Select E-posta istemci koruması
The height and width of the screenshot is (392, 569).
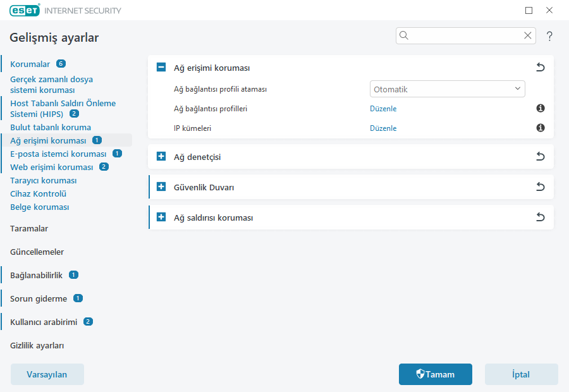pyautogui.click(x=58, y=154)
